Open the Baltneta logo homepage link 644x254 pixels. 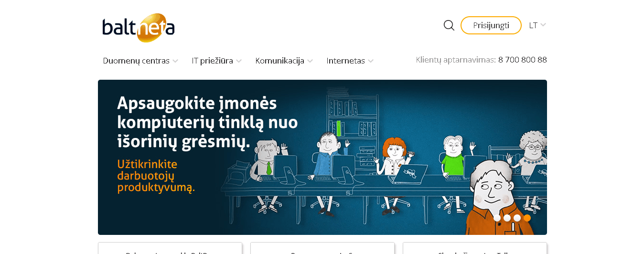(x=139, y=28)
